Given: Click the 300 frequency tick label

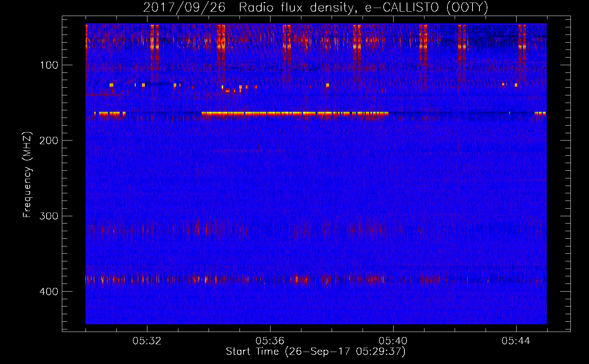Looking at the screenshot, I should (49, 216).
